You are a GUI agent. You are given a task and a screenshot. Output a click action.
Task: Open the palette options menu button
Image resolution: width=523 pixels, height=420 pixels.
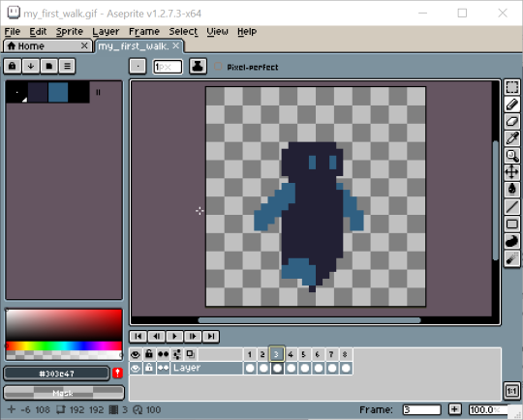[x=67, y=66]
